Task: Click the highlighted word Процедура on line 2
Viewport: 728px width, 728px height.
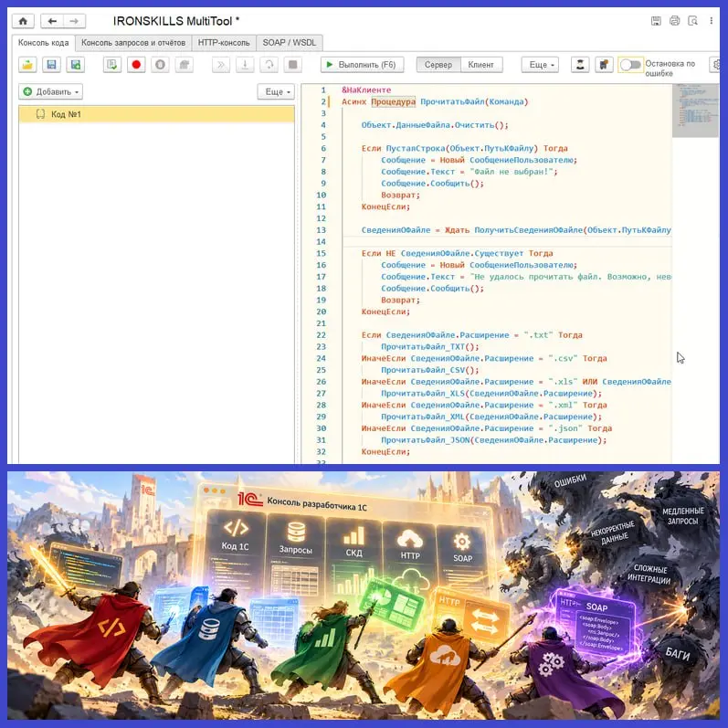Action: [394, 101]
